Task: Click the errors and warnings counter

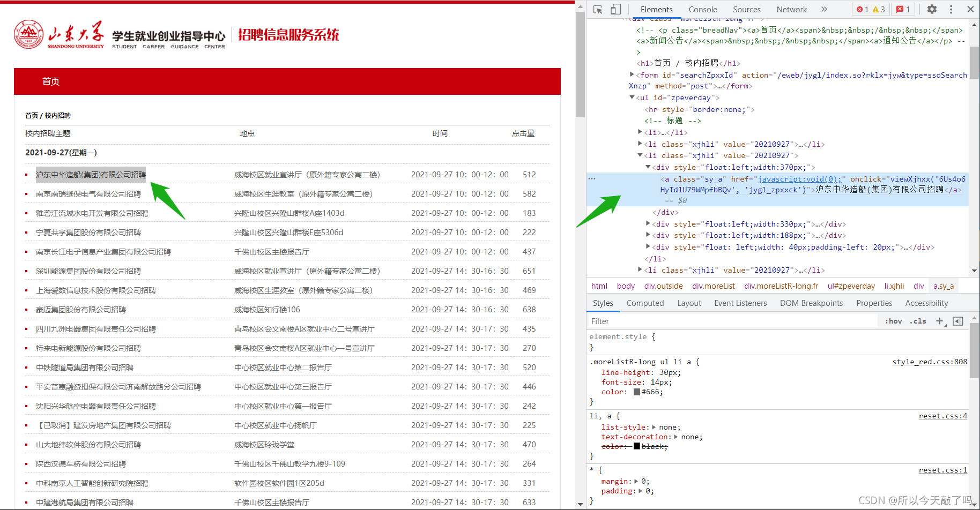Action: (x=871, y=9)
